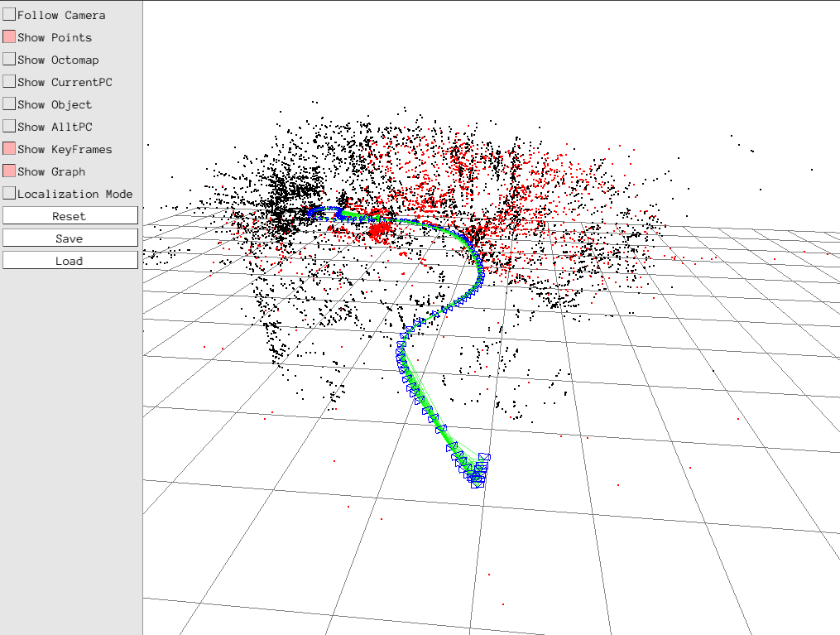Disable the Show KeyFrames checkbox
This screenshot has height=635, width=840.
[x=9, y=148]
